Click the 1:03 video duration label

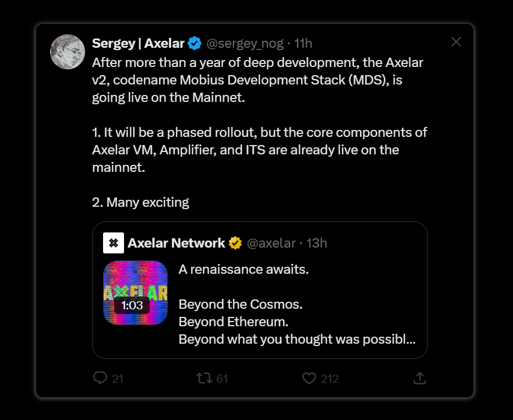pyautogui.click(x=132, y=305)
